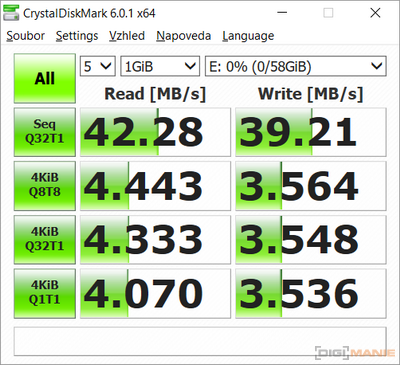Start the 4KiB Q1T1 test
This screenshot has width=400, height=365.
[45, 293]
